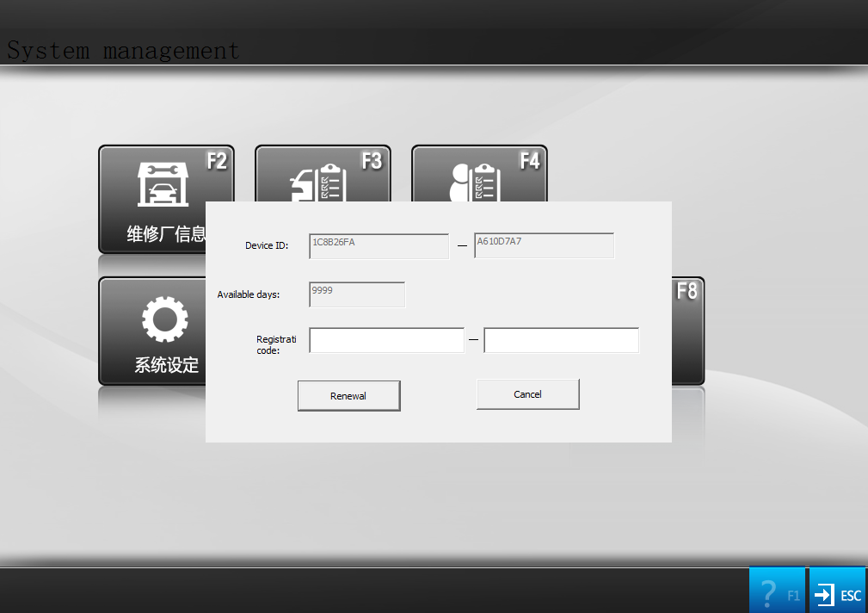Click the gear icon for 系统设定

click(164, 320)
